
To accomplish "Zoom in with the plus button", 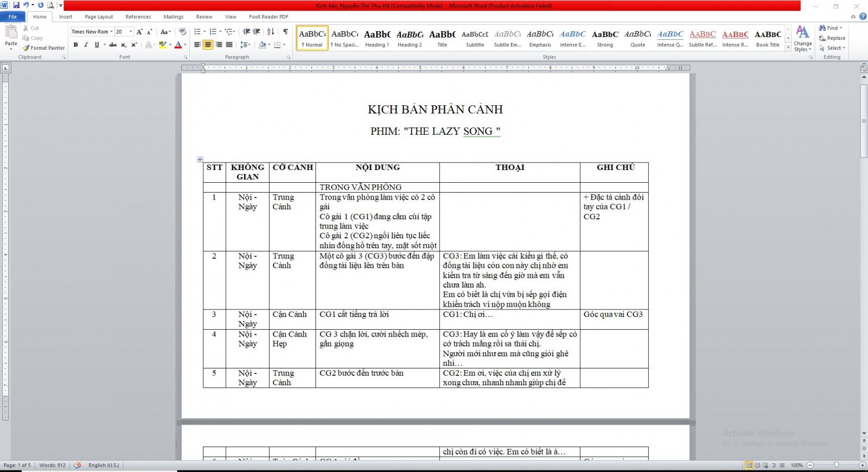I will click(x=862, y=465).
